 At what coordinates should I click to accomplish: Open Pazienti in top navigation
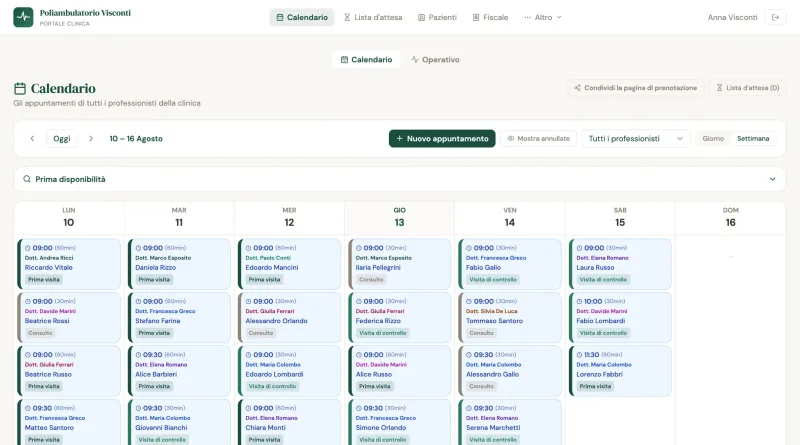437,17
